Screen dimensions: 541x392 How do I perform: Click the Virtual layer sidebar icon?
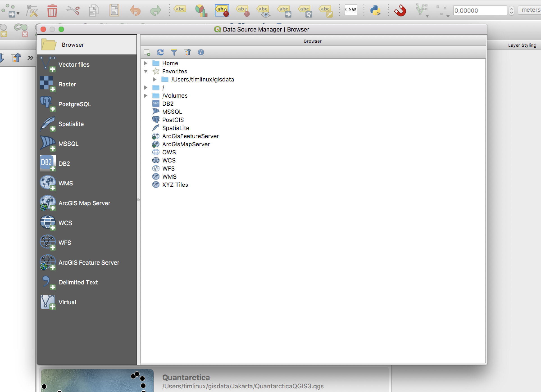[48, 302]
